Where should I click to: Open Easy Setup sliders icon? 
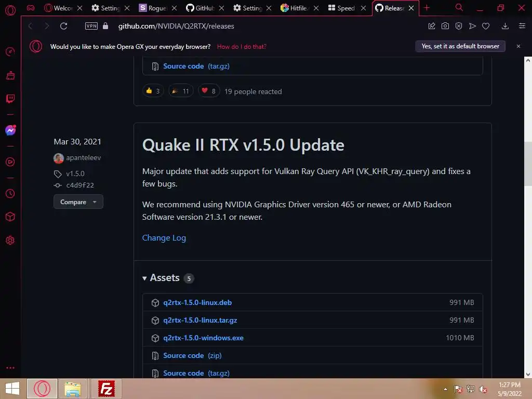[522, 26]
